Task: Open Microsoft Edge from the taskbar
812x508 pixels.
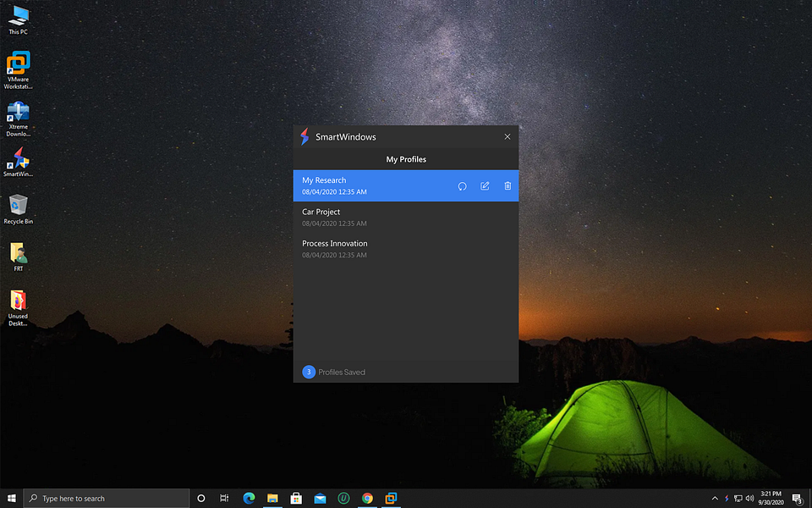Action: pyautogui.click(x=249, y=498)
